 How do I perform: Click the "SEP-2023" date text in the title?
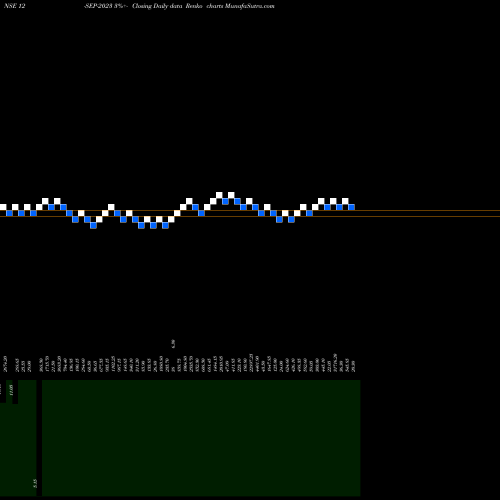[x=98, y=6]
